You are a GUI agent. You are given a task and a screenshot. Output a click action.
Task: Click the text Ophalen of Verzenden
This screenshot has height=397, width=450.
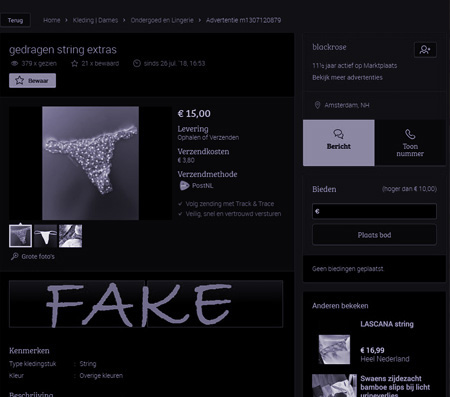[x=208, y=138]
